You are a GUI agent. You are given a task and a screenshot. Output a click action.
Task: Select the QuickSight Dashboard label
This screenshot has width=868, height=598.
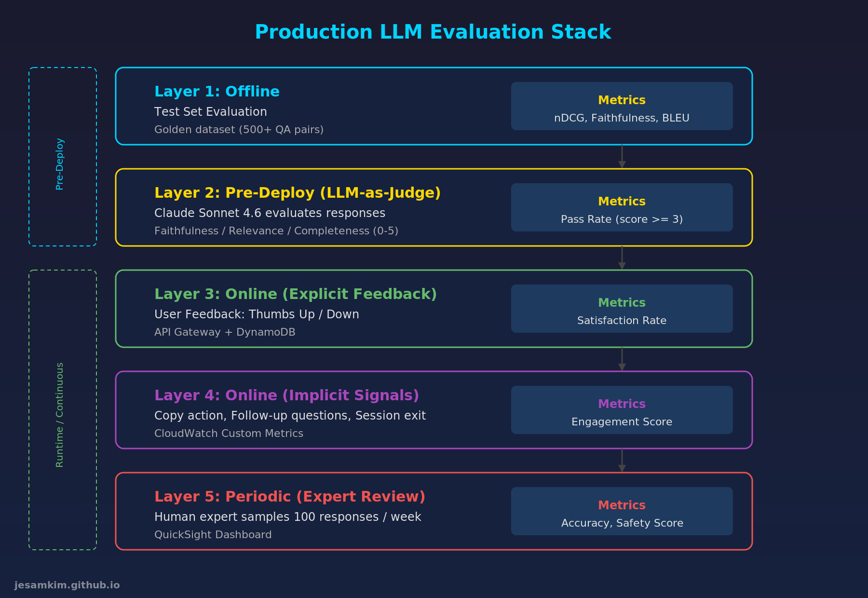(x=213, y=534)
